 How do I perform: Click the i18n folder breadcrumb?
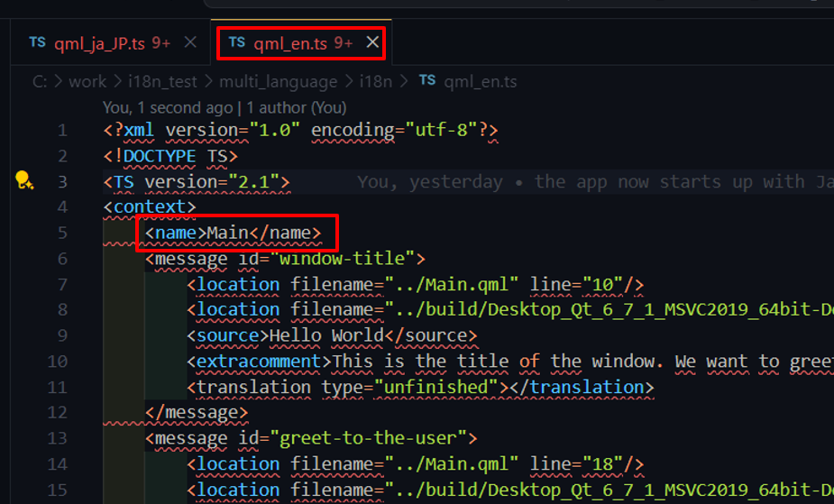pos(375,81)
